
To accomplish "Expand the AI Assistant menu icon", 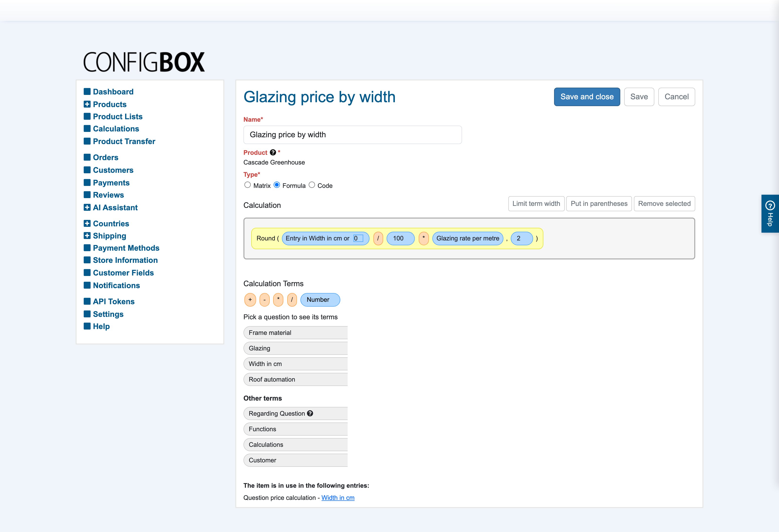I will pyautogui.click(x=87, y=207).
